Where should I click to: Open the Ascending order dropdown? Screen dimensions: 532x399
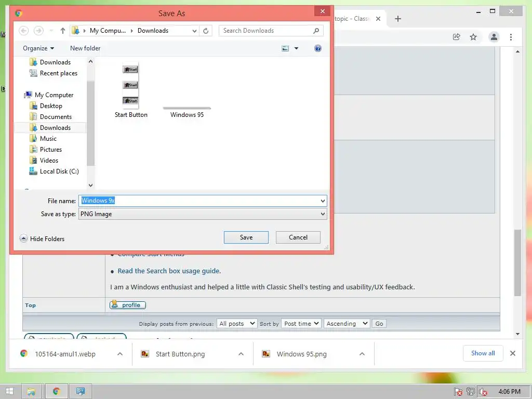pyautogui.click(x=347, y=323)
